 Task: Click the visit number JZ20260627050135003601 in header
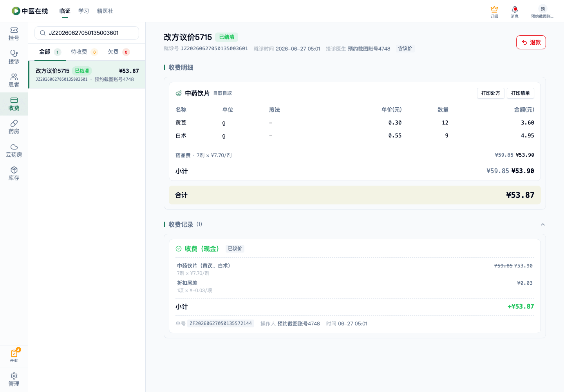[214, 49]
